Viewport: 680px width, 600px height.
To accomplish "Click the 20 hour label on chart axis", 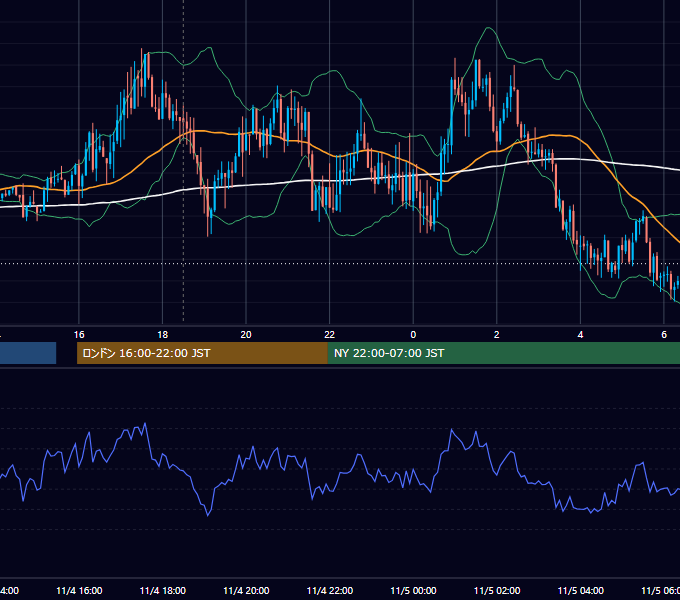I will (246, 335).
